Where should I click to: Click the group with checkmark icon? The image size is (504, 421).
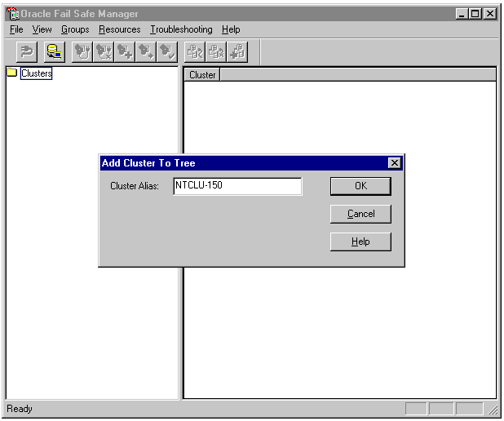[x=167, y=51]
